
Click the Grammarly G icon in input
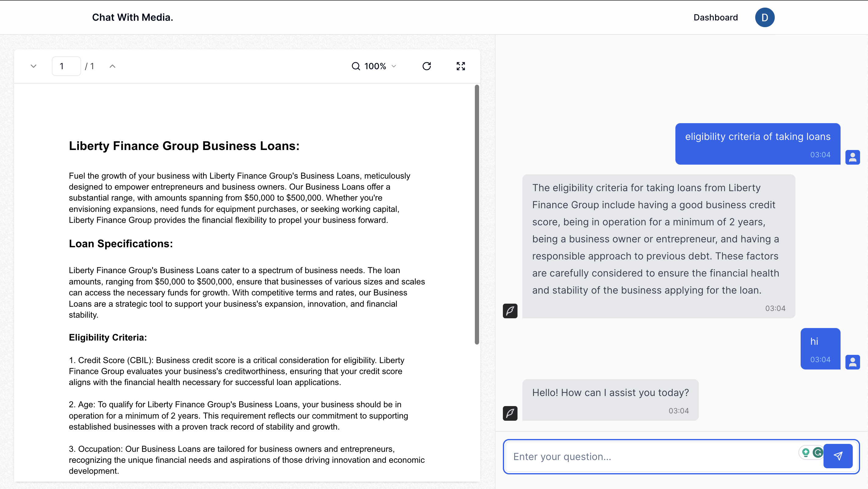817,452
